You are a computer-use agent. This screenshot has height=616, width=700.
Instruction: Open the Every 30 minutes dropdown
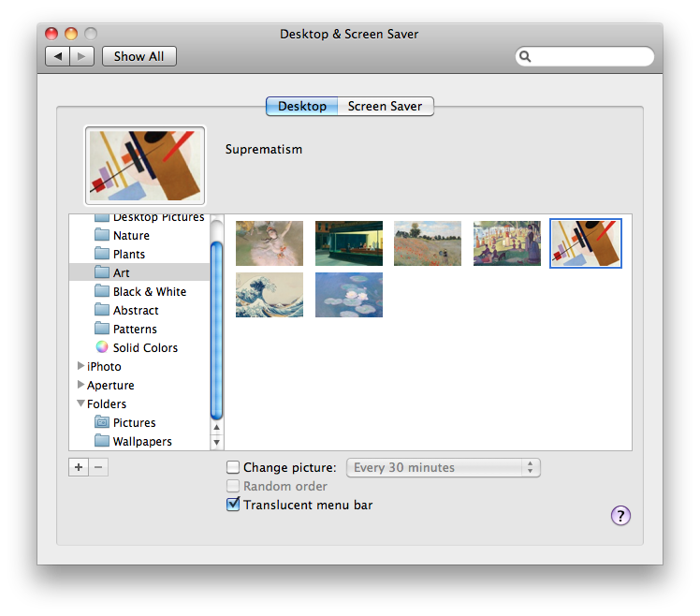point(444,467)
